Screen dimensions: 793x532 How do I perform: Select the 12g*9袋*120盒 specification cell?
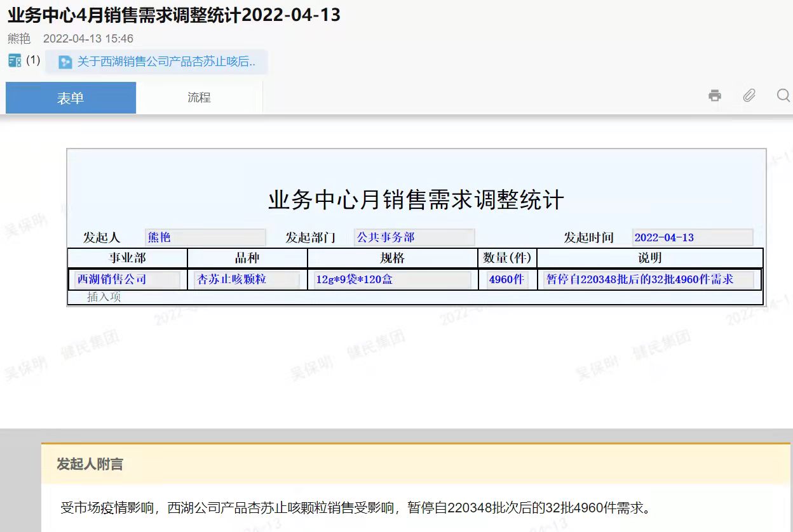(393, 279)
